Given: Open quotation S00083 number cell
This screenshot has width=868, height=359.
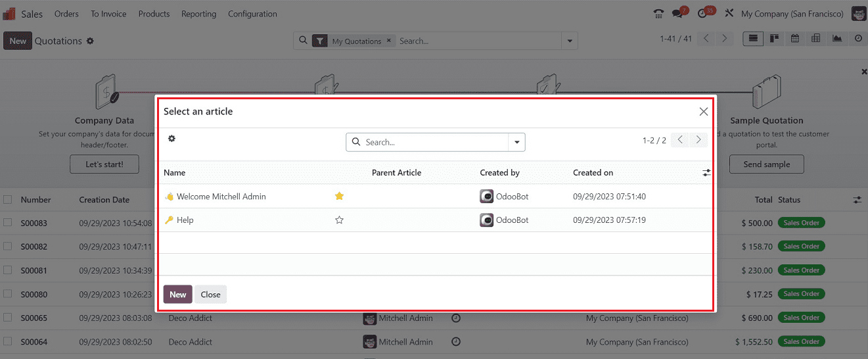Looking at the screenshot, I should (x=34, y=224).
